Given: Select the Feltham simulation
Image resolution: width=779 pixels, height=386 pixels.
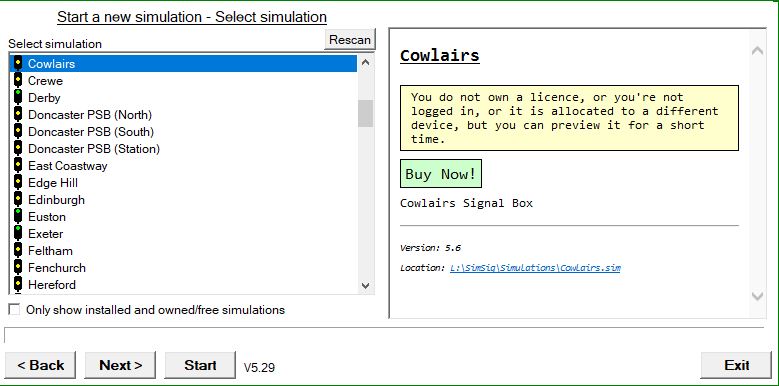Looking at the screenshot, I should (x=183, y=250).
